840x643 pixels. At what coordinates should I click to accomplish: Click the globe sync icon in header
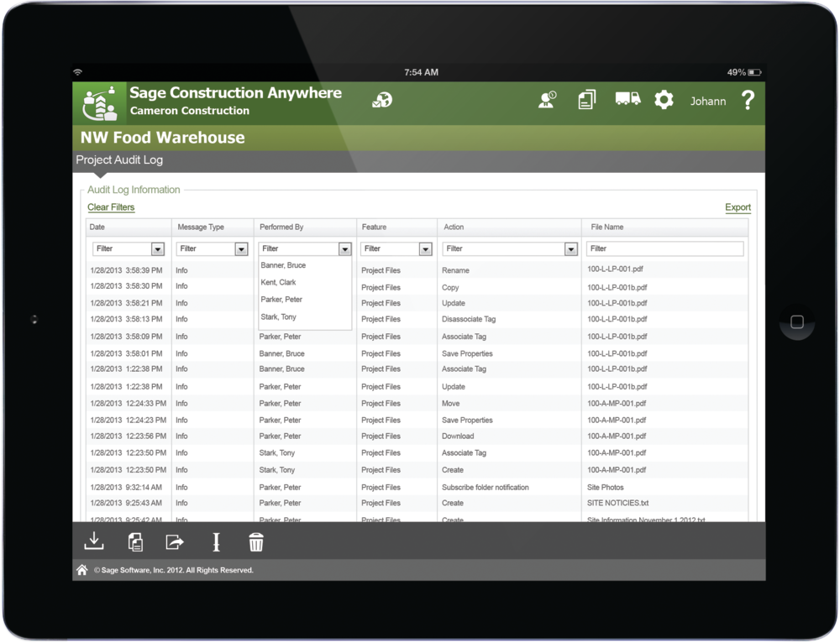pos(382,100)
